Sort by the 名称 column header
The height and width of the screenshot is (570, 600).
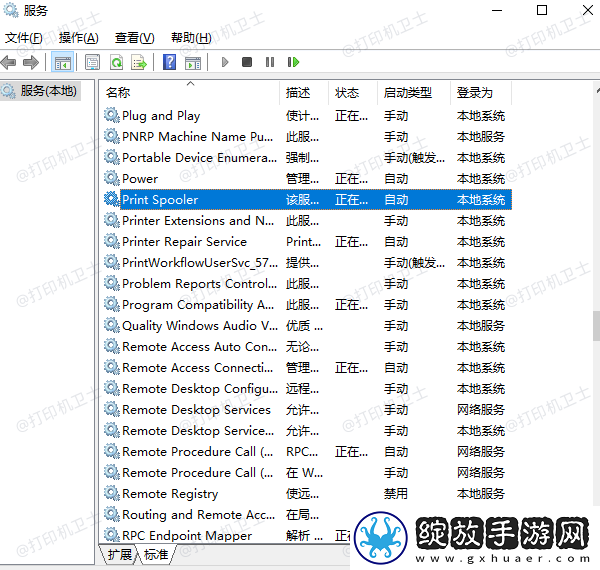[x=191, y=93]
